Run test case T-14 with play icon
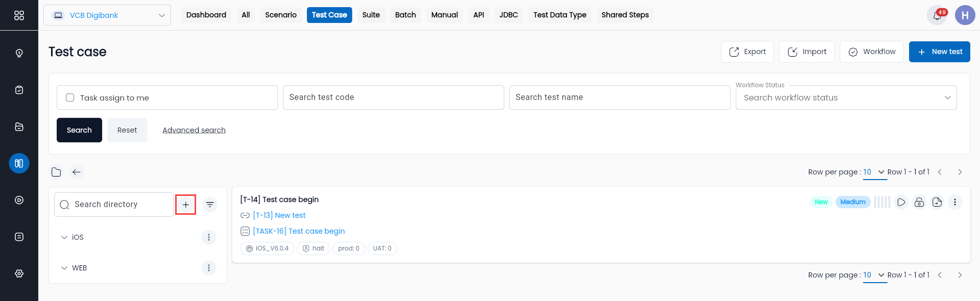Viewport: 980px width, 301px height. [901, 202]
